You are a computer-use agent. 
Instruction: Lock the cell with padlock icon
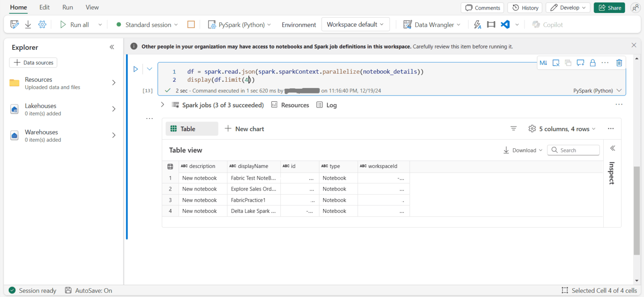(593, 63)
